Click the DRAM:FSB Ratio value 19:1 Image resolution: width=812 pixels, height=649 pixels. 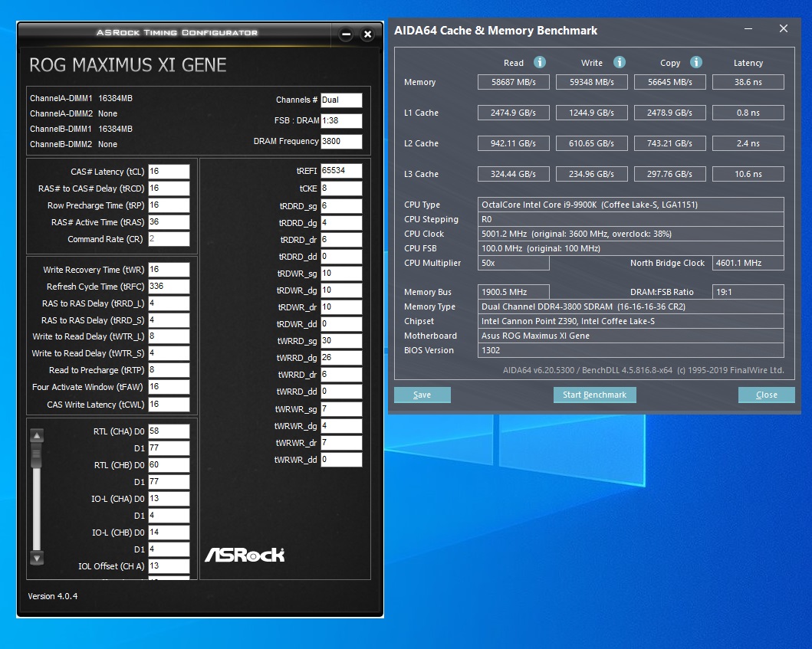click(748, 292)
